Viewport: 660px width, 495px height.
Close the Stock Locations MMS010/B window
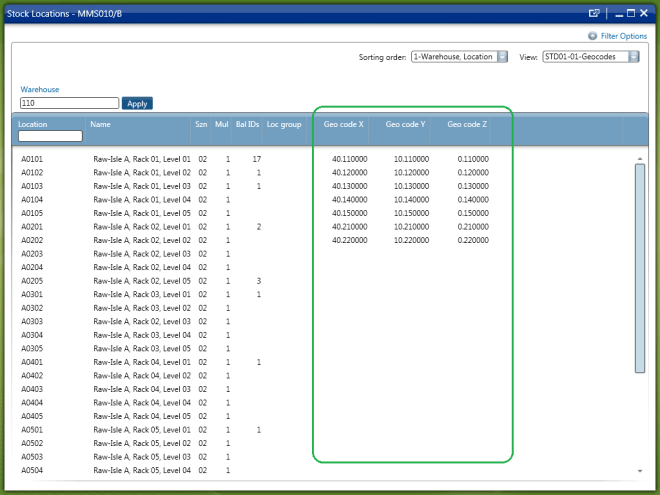coord(643,14)
